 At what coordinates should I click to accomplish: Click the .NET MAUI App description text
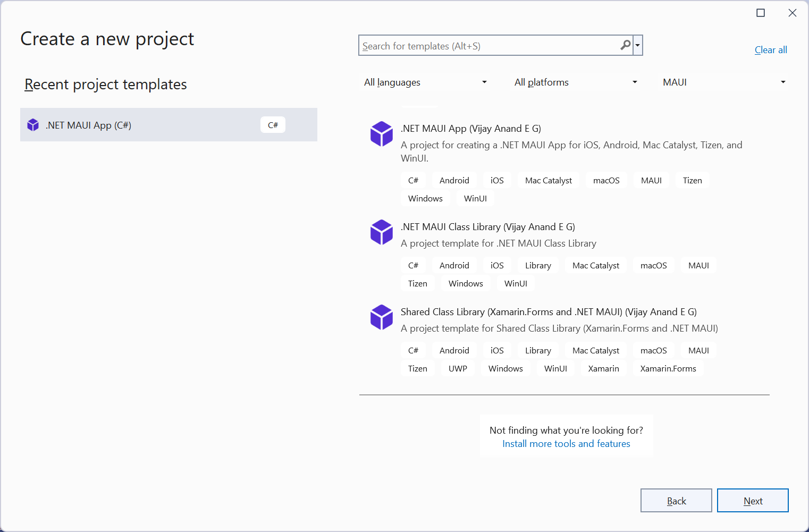coord(571,151)
